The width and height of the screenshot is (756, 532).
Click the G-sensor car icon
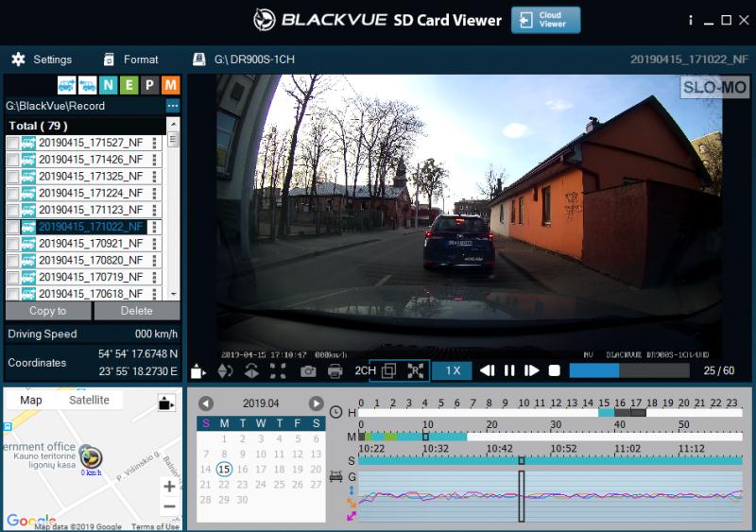[336, 476]
